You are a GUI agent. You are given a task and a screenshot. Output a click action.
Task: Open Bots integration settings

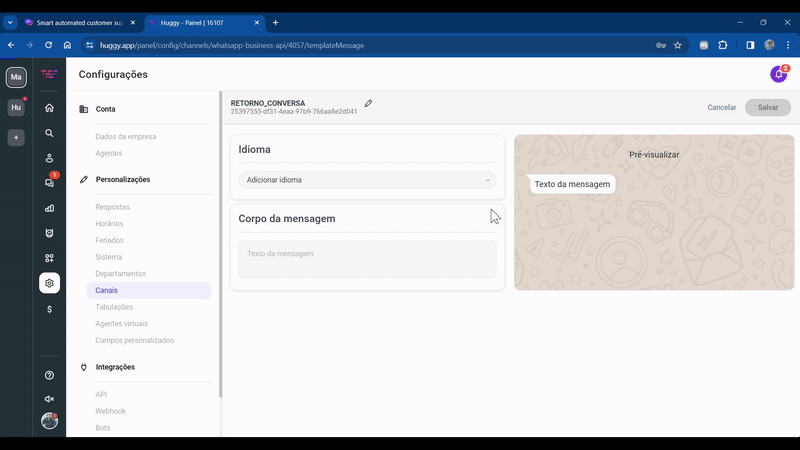tap(103, 428)
